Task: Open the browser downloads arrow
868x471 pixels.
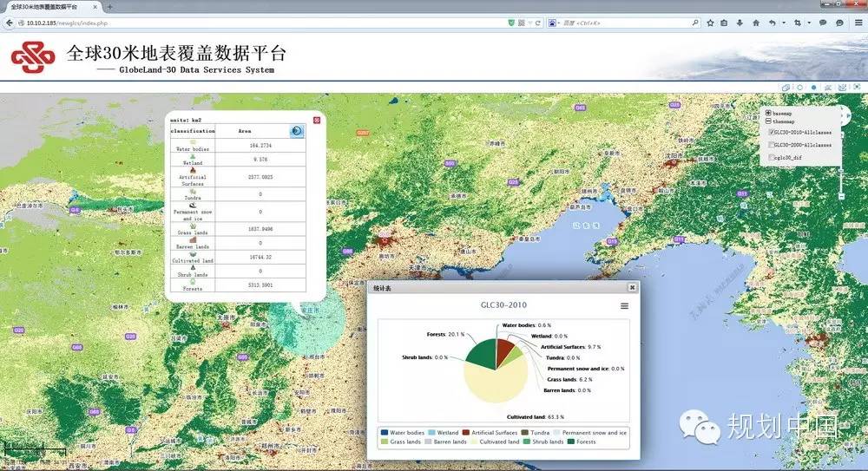Action: [740, 23]
